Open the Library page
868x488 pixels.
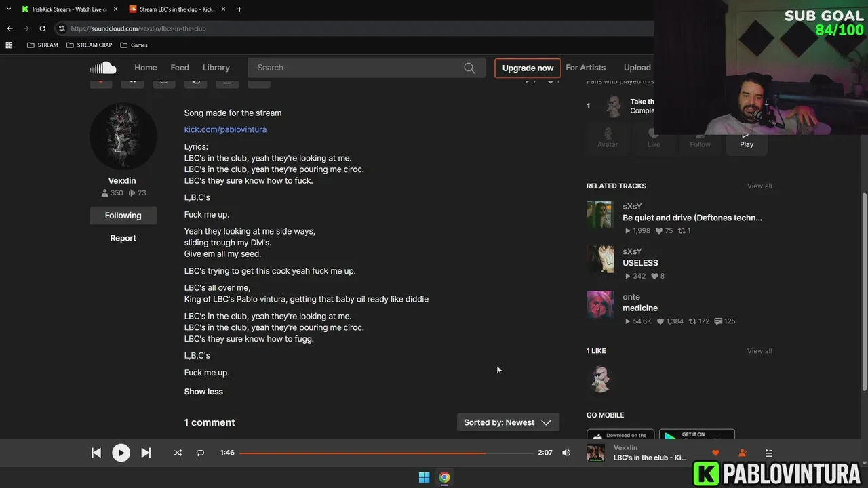(216, 68)
